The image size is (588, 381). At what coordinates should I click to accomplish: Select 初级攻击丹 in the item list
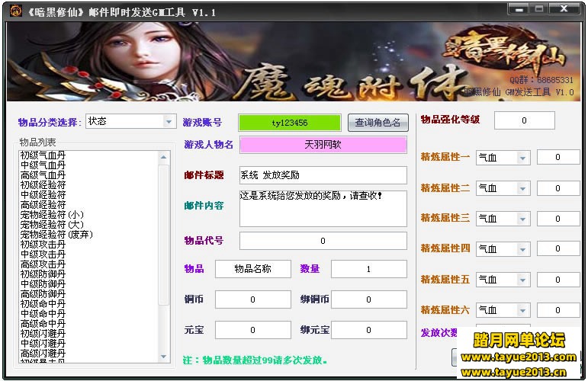click(43, 245)
